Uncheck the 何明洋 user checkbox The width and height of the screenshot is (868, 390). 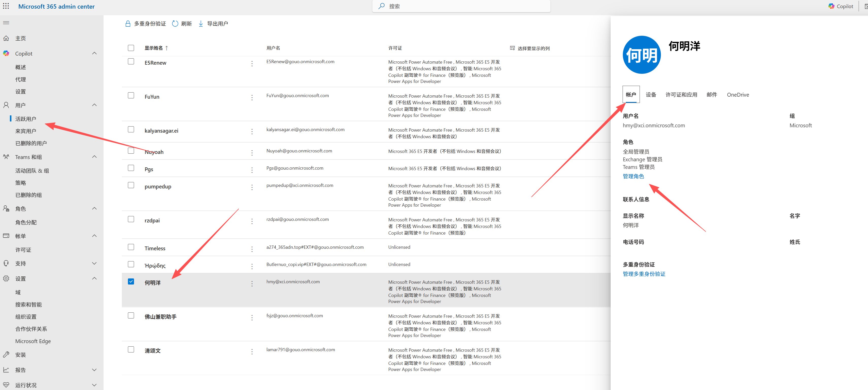[131, 281]
